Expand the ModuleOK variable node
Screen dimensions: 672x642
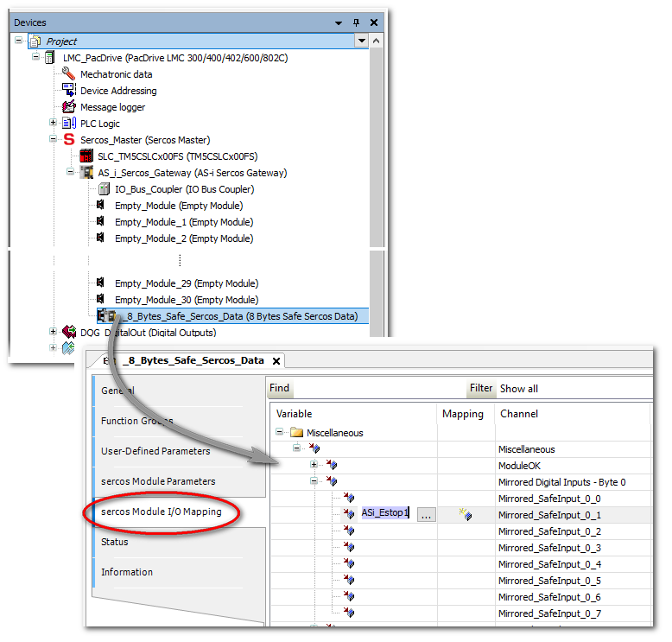315,465
